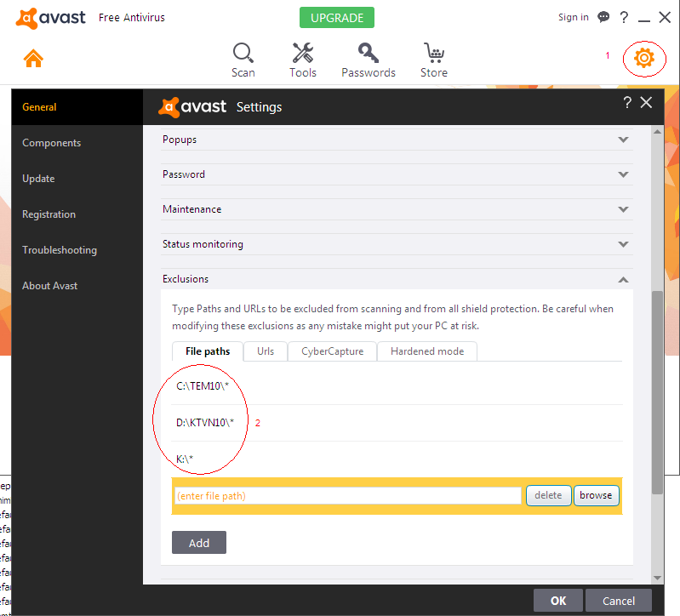Image resolution: width=680 pixels, height=616 pixels.
Task: Select the C:\TEM10\* exclusion entry
Action: pos(397,386)
